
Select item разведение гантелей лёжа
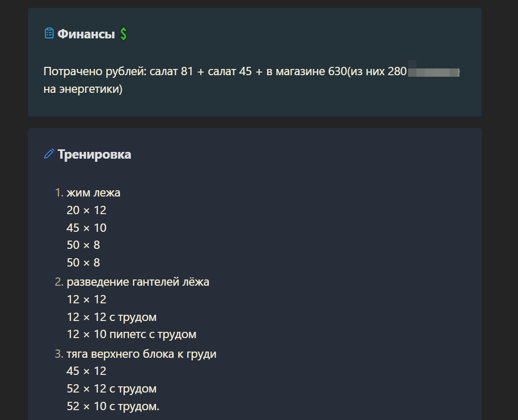[138, 282]
